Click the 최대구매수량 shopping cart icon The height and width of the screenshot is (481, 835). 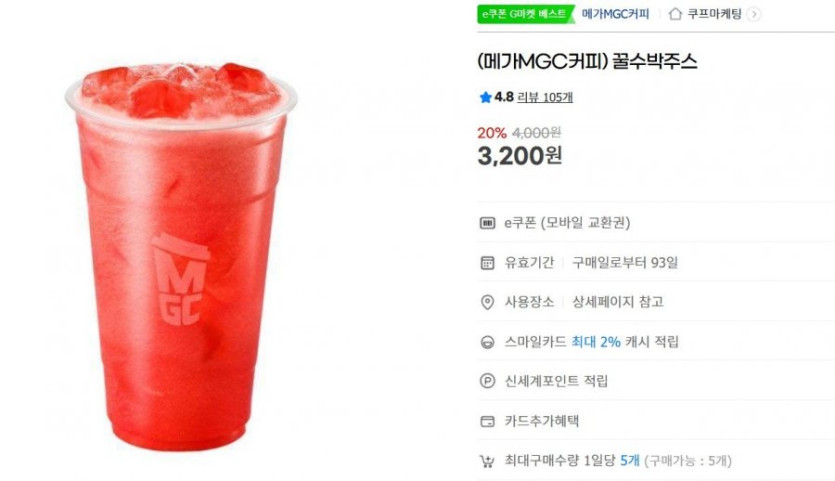[487, 461]
